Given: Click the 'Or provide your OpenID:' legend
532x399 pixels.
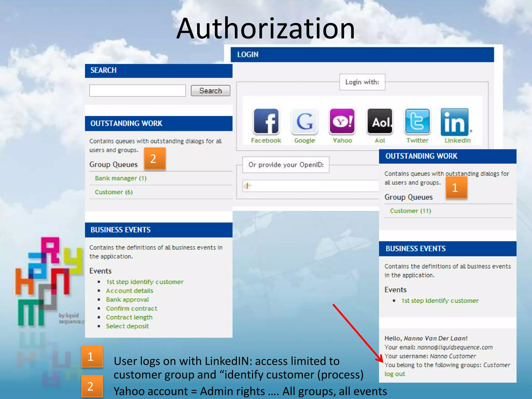Looking at the screenshot, I should (286, 165).
